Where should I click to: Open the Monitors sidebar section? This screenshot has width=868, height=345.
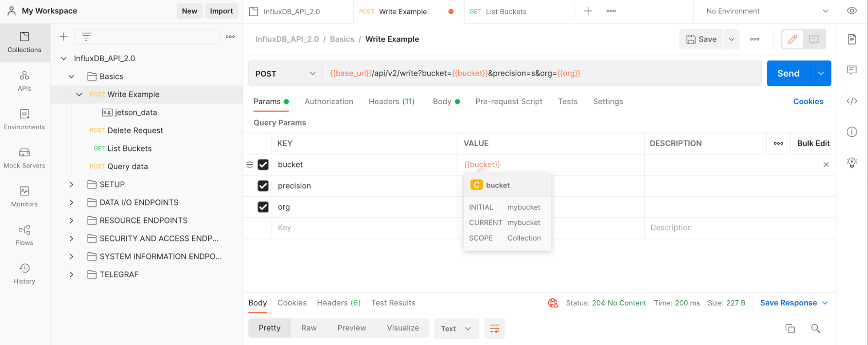(24, 197)
